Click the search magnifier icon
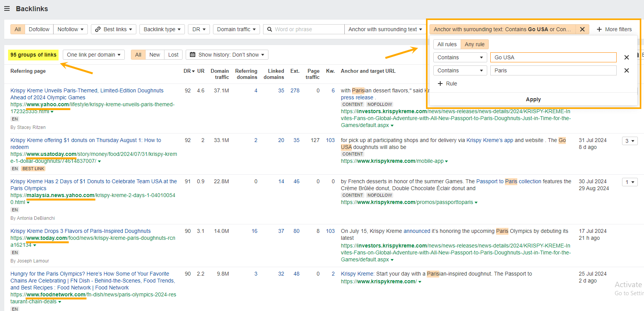 click(270, 29)
